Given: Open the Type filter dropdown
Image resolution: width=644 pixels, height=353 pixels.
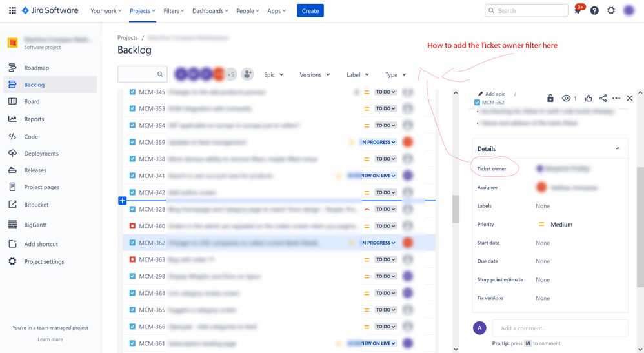Looking at the screenshot, I should pyautogui.click(x=396, y=75).
